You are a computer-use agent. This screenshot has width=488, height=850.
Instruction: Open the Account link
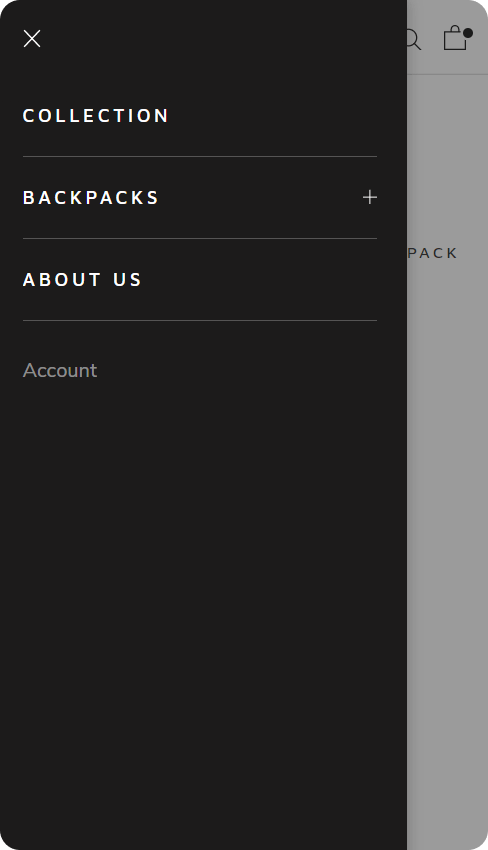60,370
